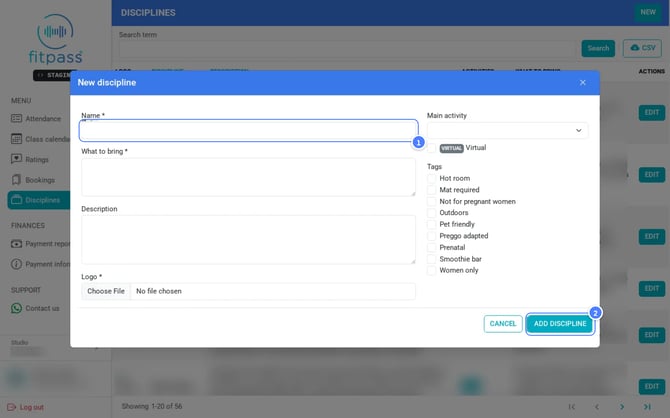Viewport: 670px width, 418px height.
Task: Click the Description textarea
Action: click(x=248, y=239)
